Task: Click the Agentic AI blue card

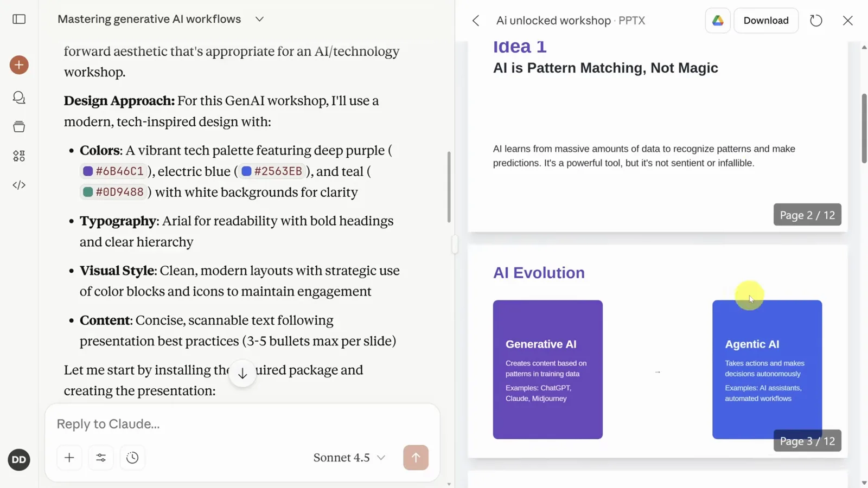Action: click(767, 369)
